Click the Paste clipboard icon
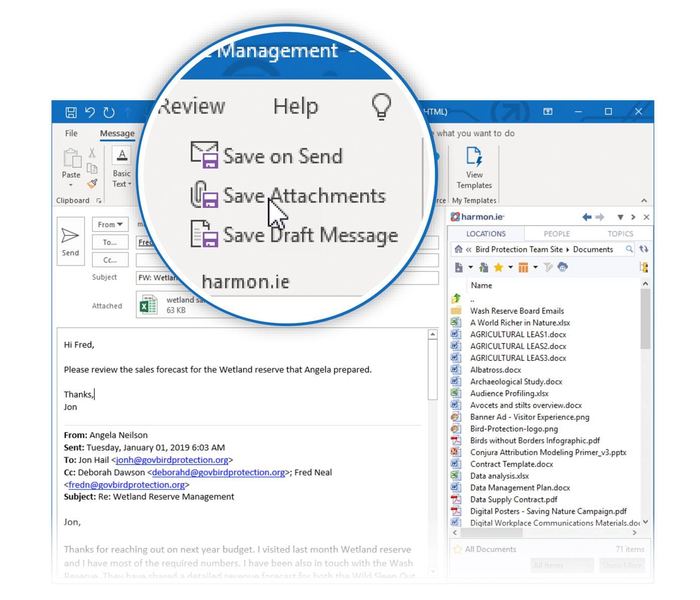Screen dimensions: 700x600 coord(72,159)
